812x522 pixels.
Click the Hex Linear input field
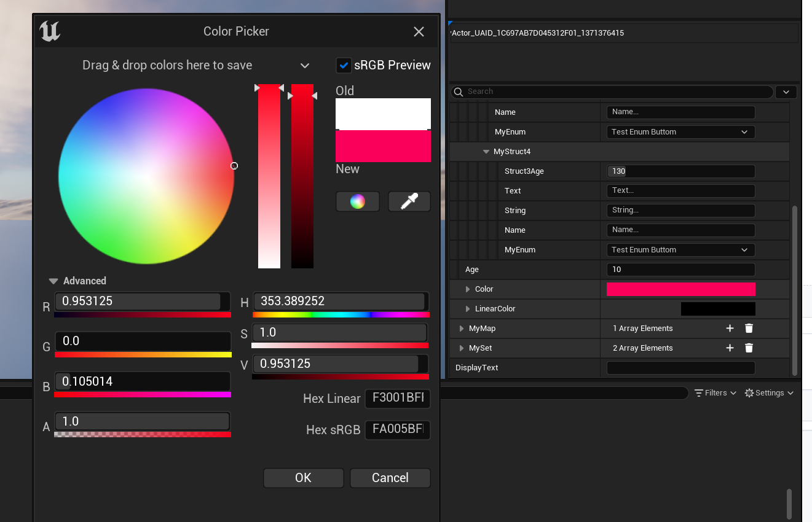click(x=398, y=398)
